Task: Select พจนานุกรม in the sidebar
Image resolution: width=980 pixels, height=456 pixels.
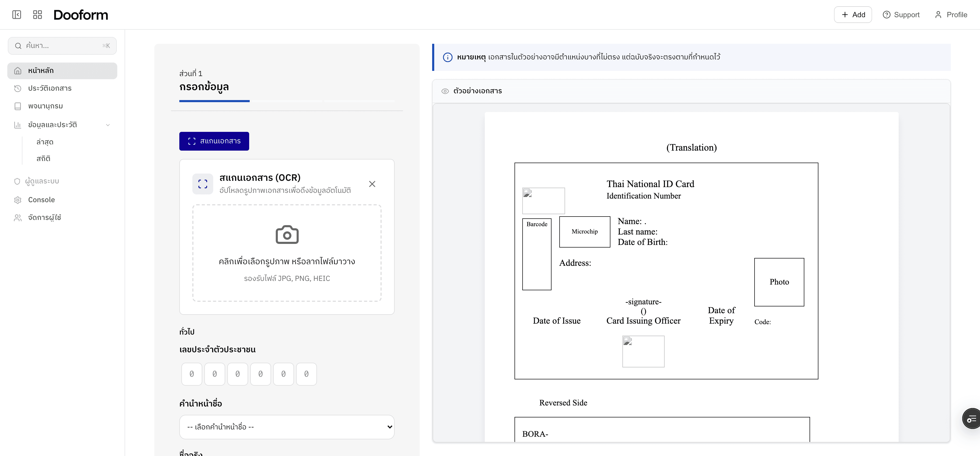Action: click(46, 106)
